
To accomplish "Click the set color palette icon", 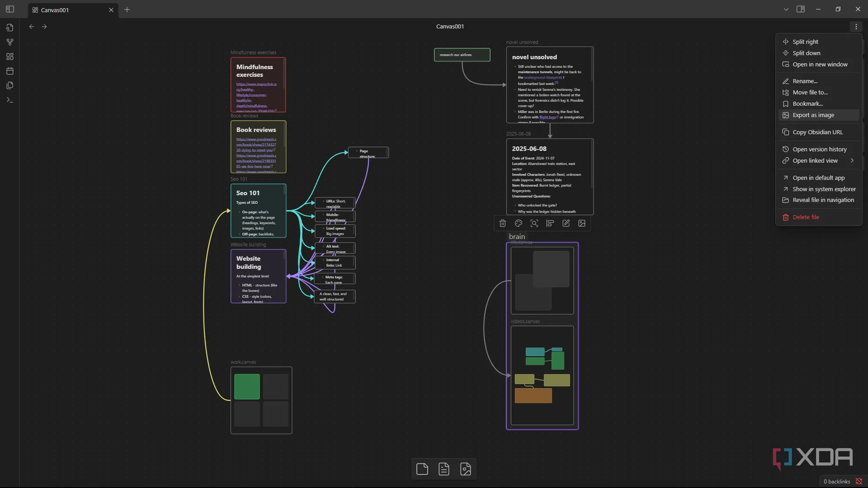I will coord(519,223).
